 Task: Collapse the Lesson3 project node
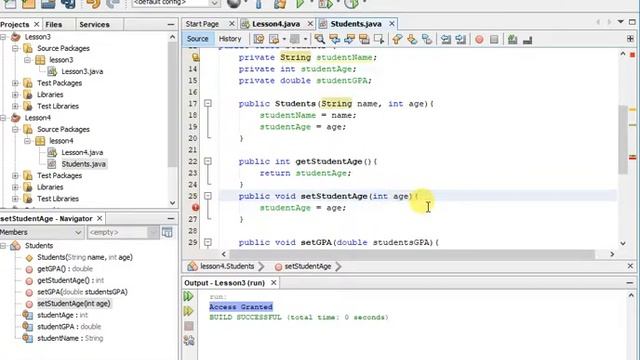pyautogui.click(x=3, y=37)
